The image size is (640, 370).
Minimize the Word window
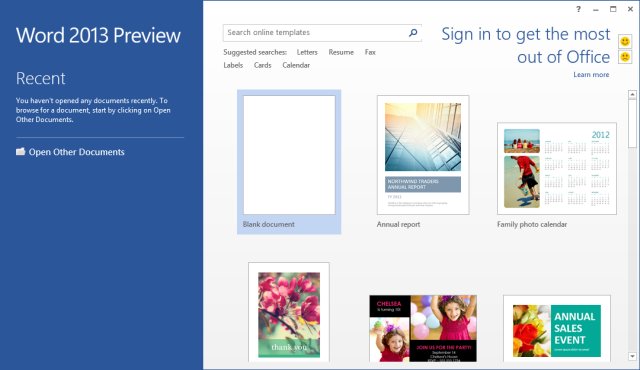596,9
